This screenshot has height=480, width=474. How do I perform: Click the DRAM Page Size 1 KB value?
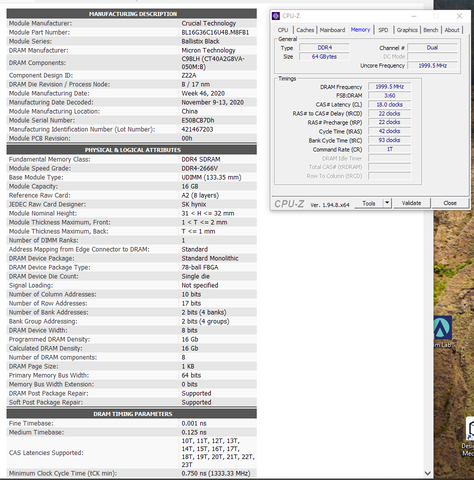coord(188,366)
